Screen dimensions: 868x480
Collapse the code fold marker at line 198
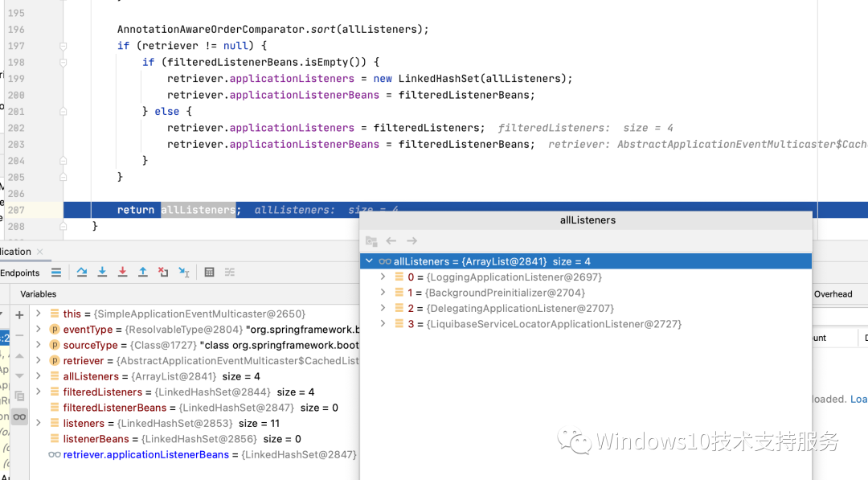pos(63,63)
